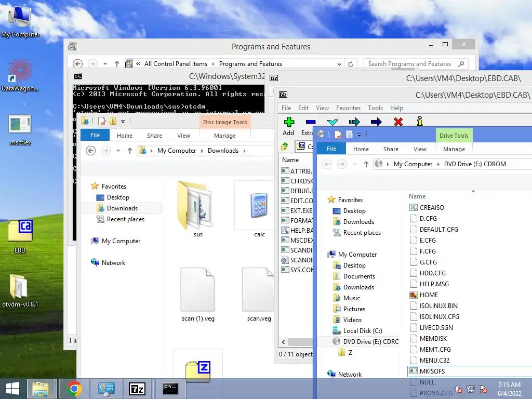Open Control Panel taskbar icon

(x=106, y=389)
